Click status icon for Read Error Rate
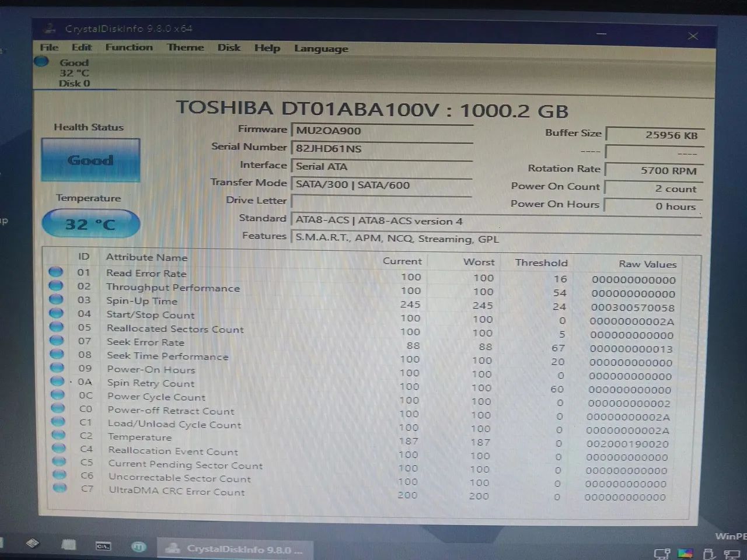Image resolution: width=747 pixels, height=560 pixels. point(55,272)
